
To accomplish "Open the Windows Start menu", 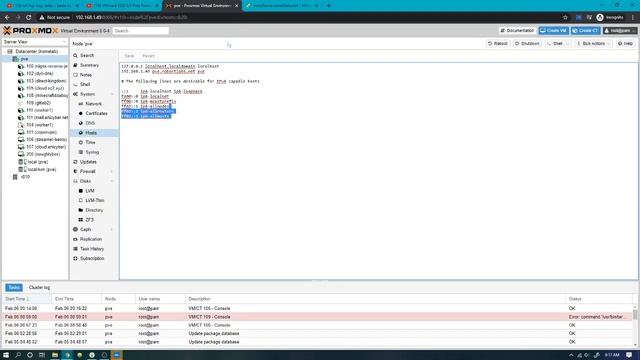I will click(6, 355).
